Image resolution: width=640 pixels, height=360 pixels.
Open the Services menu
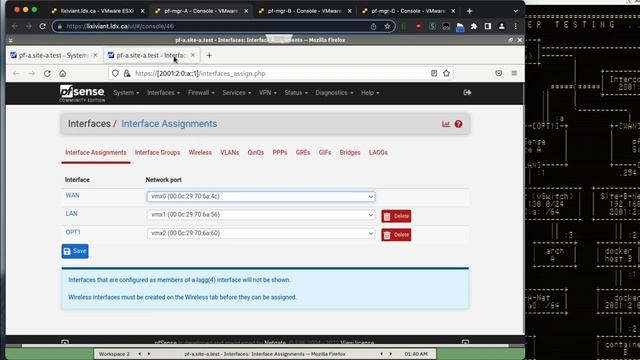pos(237,93)
